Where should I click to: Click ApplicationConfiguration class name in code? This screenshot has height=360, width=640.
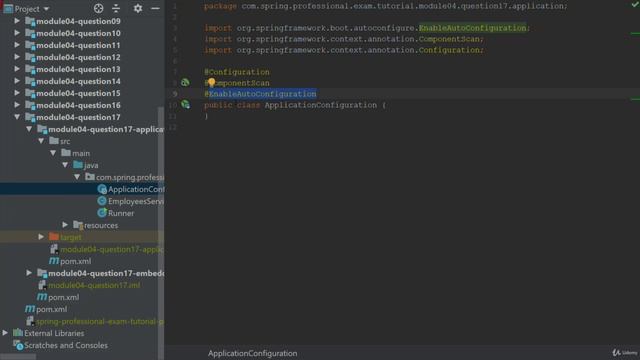coord(320,105)
